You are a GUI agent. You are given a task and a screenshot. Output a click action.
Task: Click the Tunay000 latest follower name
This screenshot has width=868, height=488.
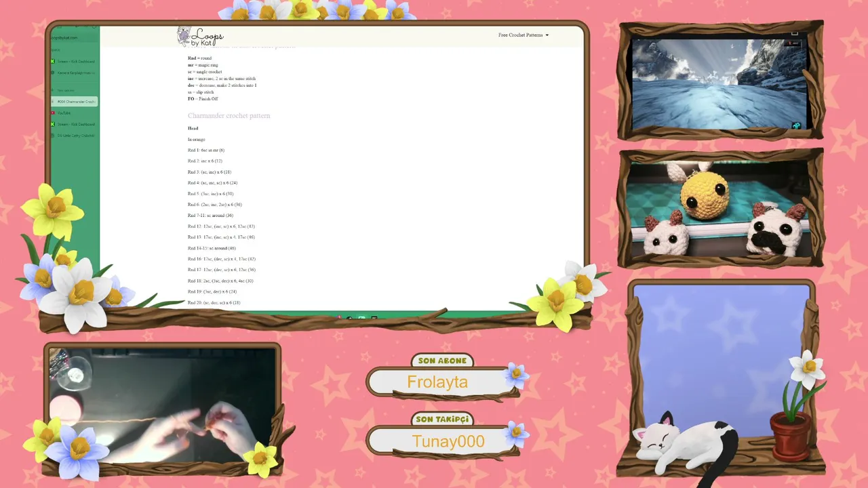(x=448, y=442)
